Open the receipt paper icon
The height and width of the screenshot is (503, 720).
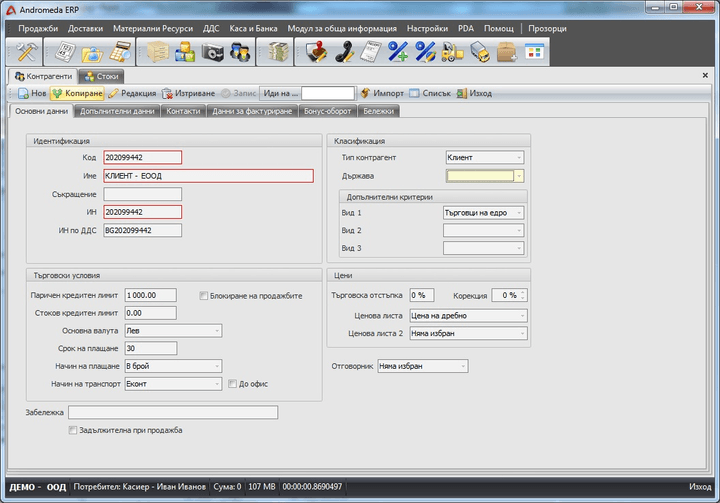tap(371, 51)
